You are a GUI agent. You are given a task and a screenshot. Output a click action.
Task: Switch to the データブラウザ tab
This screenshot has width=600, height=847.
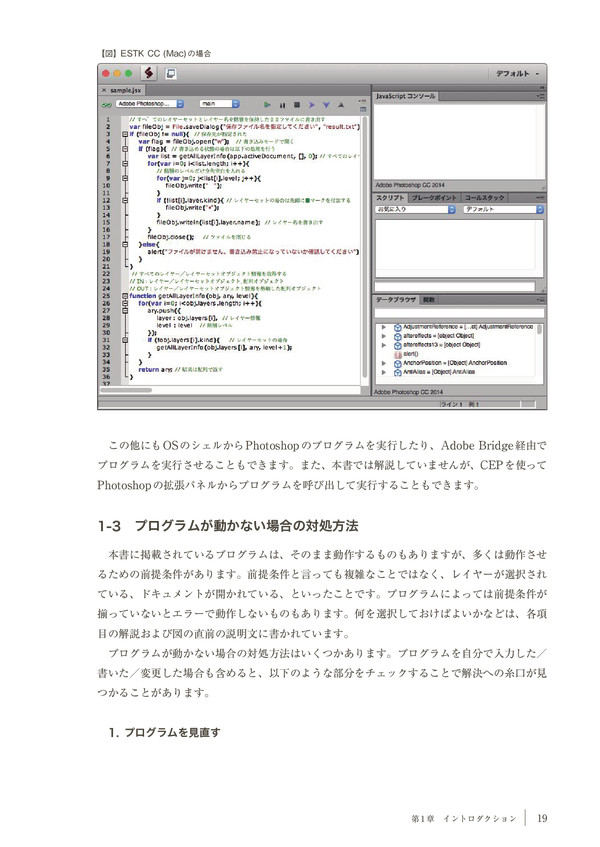(x=396, y=300)
